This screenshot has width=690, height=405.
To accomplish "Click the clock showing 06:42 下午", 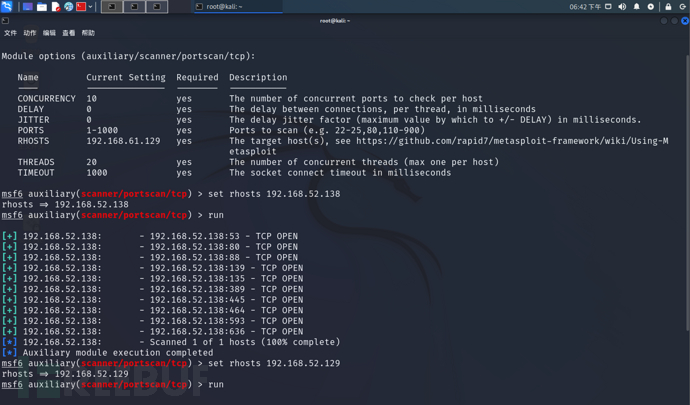I will 585,7.
